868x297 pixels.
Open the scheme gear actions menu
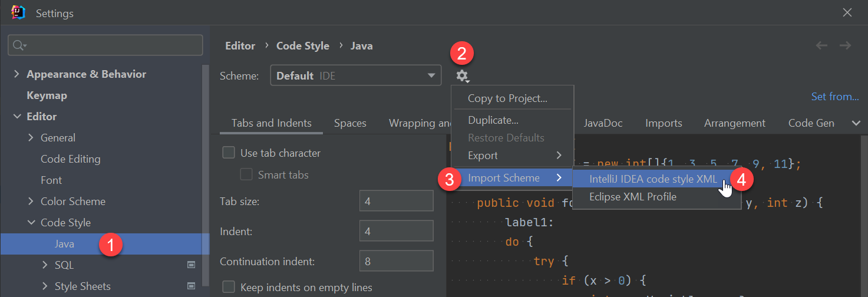click(463, 75)
